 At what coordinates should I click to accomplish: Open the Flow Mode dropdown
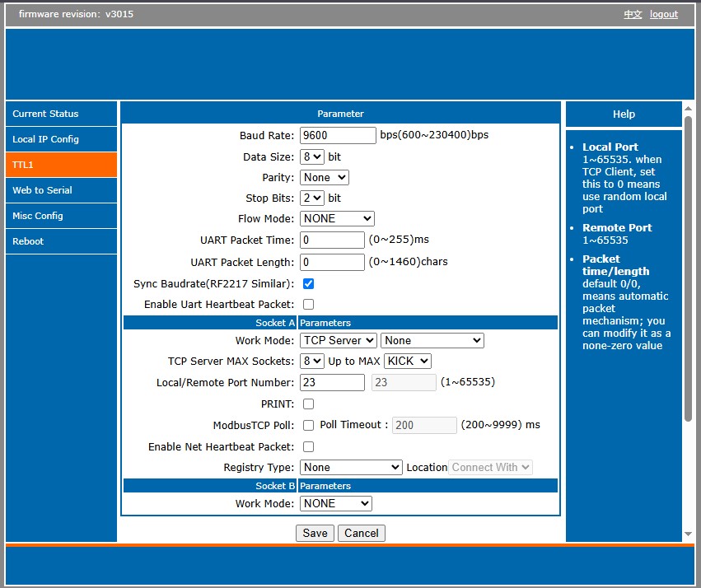337,219
